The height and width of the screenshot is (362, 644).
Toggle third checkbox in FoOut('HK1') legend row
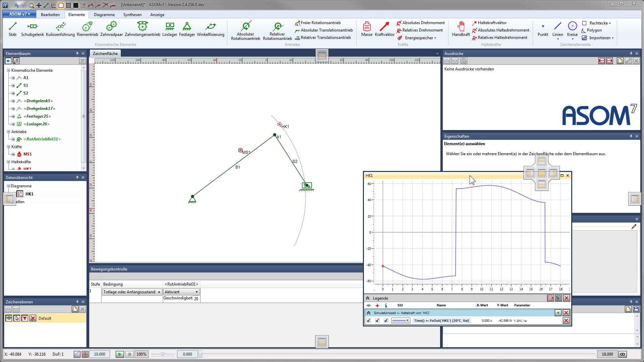click(386, 320)
